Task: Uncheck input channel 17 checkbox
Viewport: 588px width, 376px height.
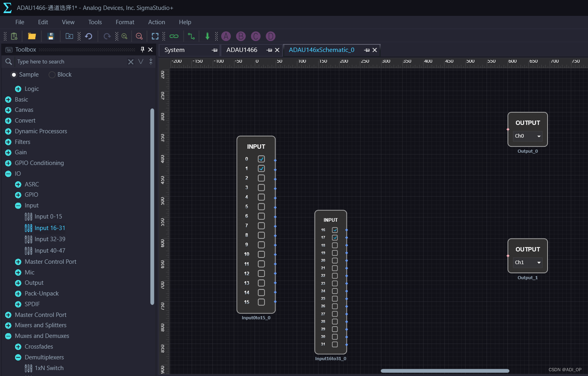Action: 335,238
